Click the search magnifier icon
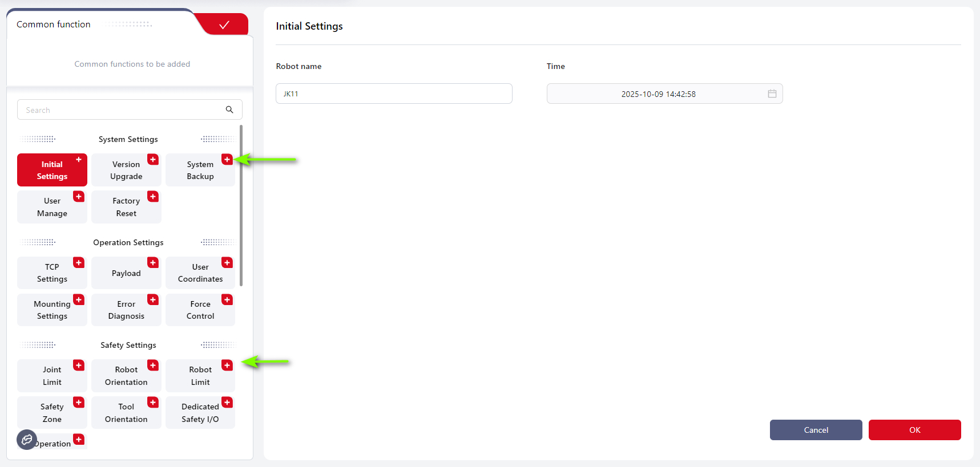Screen dimensions: 980x467 pyautogui.click(x=229, y=109)
